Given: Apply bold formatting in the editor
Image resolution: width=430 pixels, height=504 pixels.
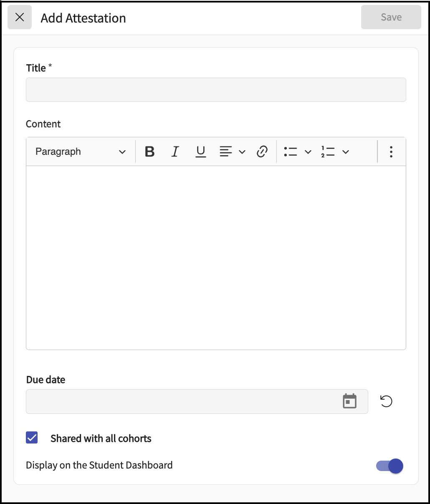Looking at the screenshot, I should tap(149, 151).
